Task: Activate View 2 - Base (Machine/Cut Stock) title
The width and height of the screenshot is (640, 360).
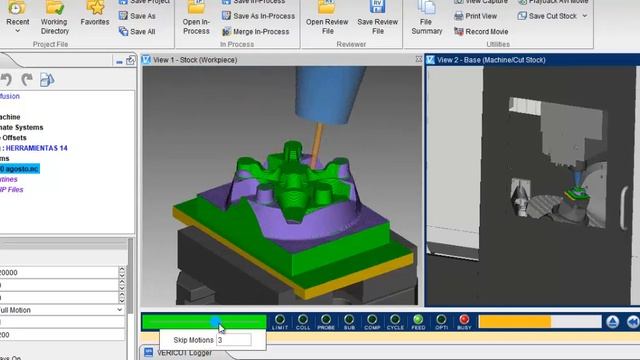Action: point(491,60)
